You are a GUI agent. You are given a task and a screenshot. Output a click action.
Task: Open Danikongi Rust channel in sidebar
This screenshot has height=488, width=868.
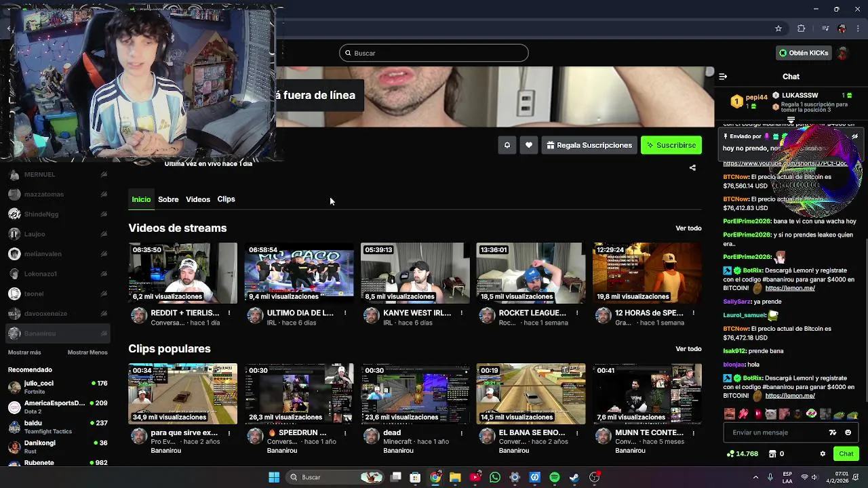58,447
